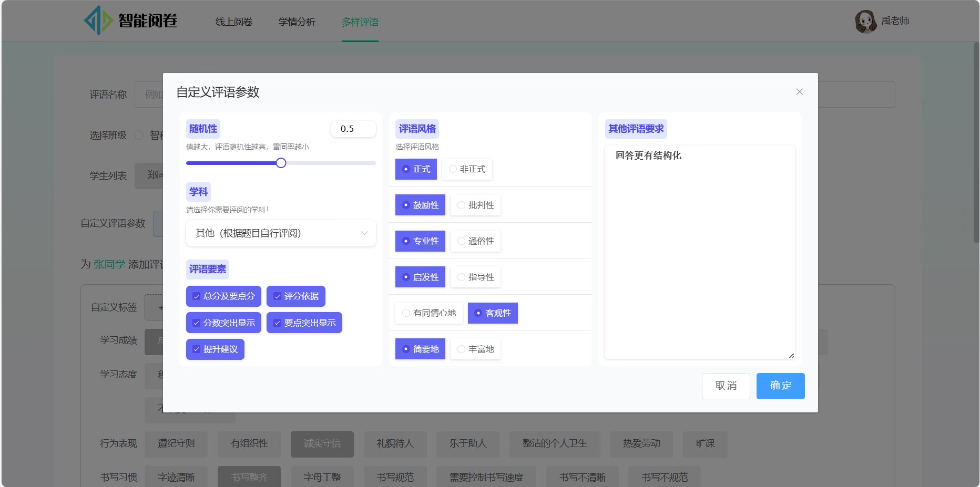This screenshot has width=980, height=487.
Task: Open the 学情分析 section
Action: 297,22
